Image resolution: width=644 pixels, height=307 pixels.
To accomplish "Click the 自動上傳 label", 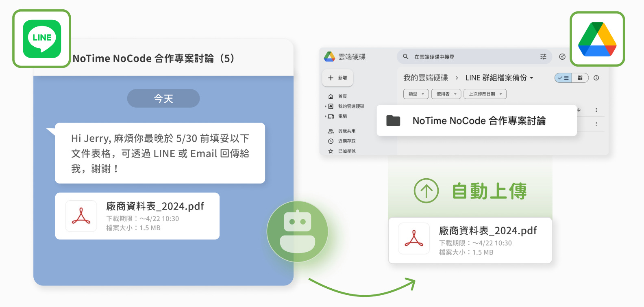I will tap(490, 191).
